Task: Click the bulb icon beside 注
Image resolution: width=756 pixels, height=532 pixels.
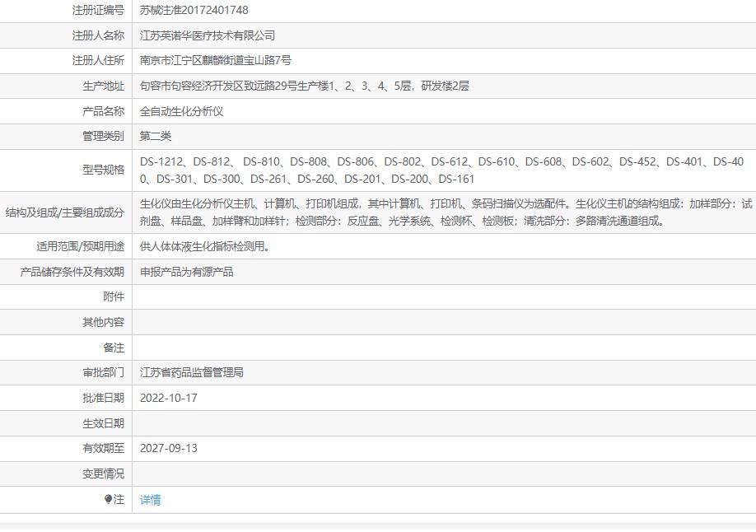Action: click(108, 499)
